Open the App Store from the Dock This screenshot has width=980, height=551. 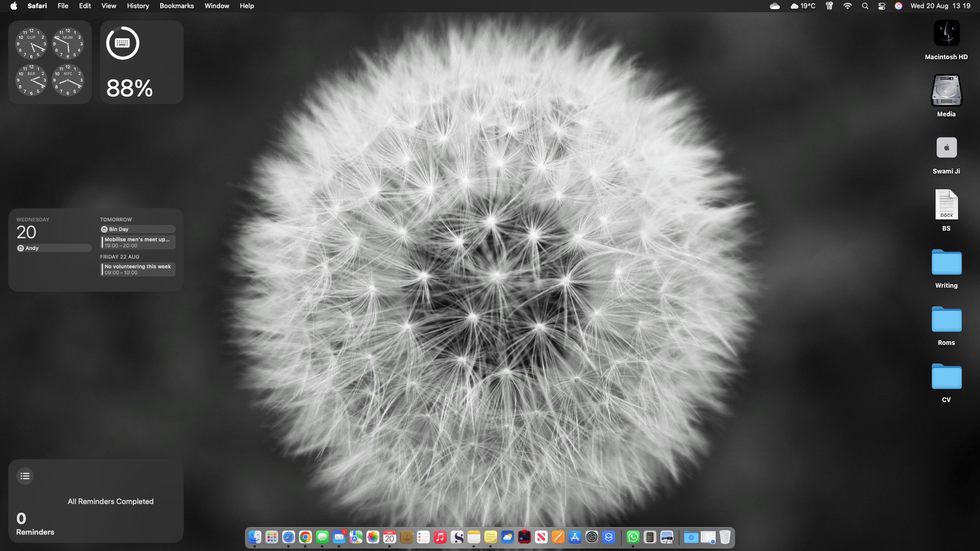[575, 537]
